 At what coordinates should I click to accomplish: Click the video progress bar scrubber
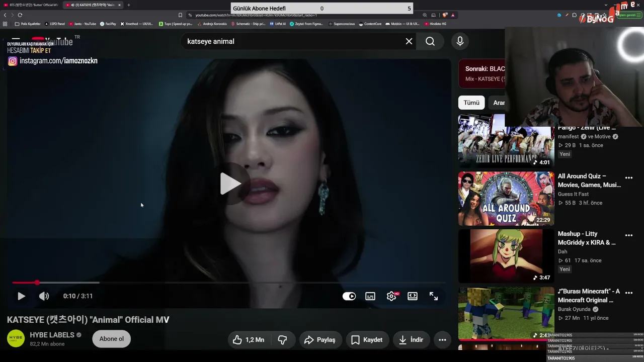pos(37,283)
